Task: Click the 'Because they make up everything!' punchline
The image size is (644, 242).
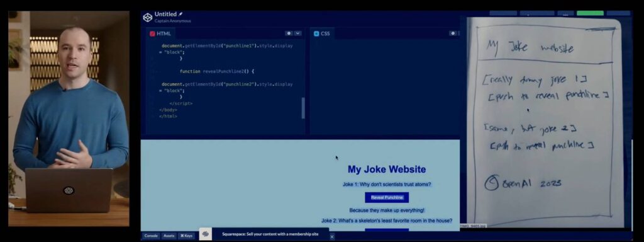Action: pyautogui.click(x=387, y=210)
